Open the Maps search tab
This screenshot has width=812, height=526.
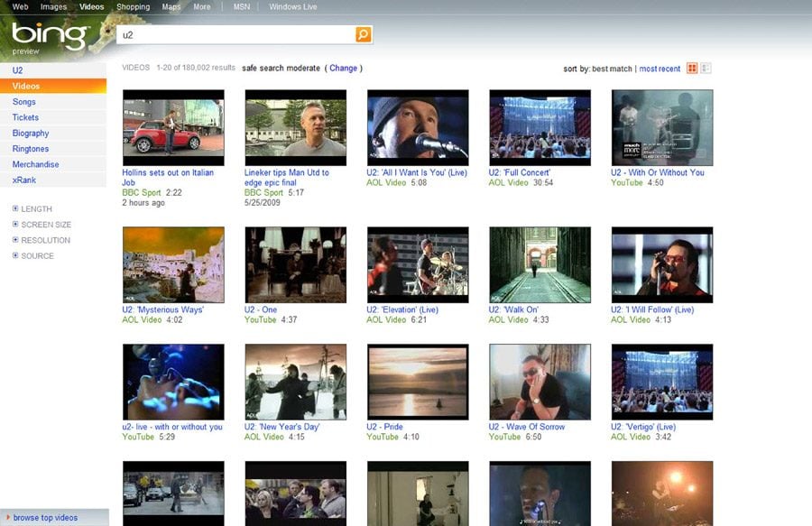(171, 5)
